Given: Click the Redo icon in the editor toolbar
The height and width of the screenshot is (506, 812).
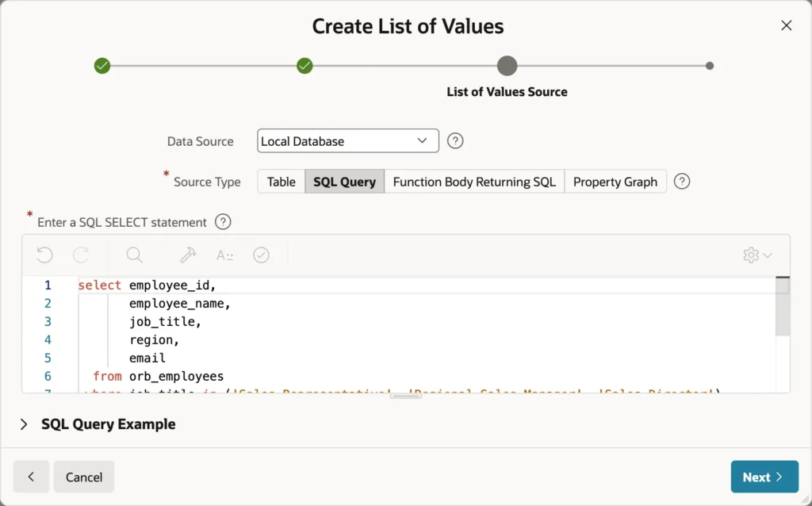Looking at the screenshot, I should pos(81,255).
